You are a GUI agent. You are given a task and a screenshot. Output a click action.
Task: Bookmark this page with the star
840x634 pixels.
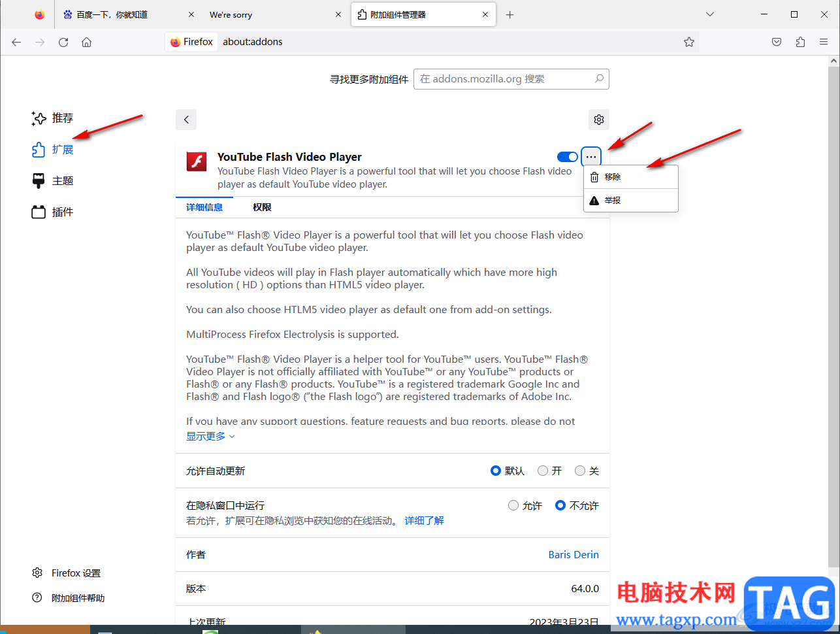689,42
